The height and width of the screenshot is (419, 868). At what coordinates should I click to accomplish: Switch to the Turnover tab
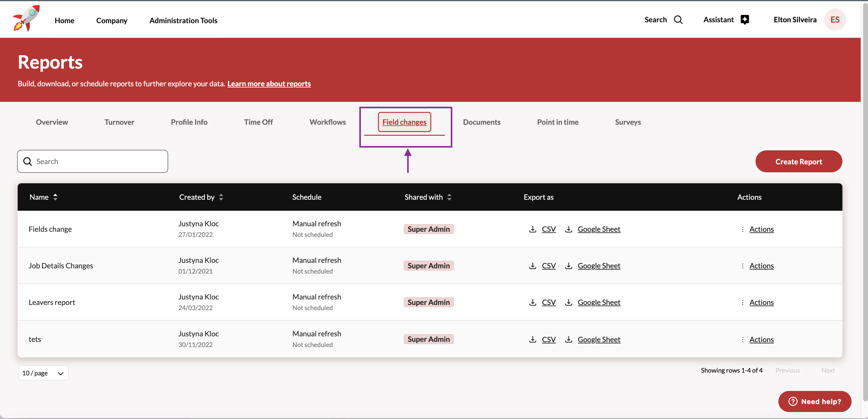click(x=119, y=122)
